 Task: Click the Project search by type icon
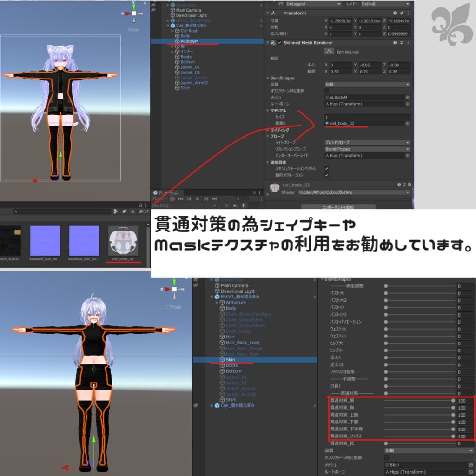[115, 212]
